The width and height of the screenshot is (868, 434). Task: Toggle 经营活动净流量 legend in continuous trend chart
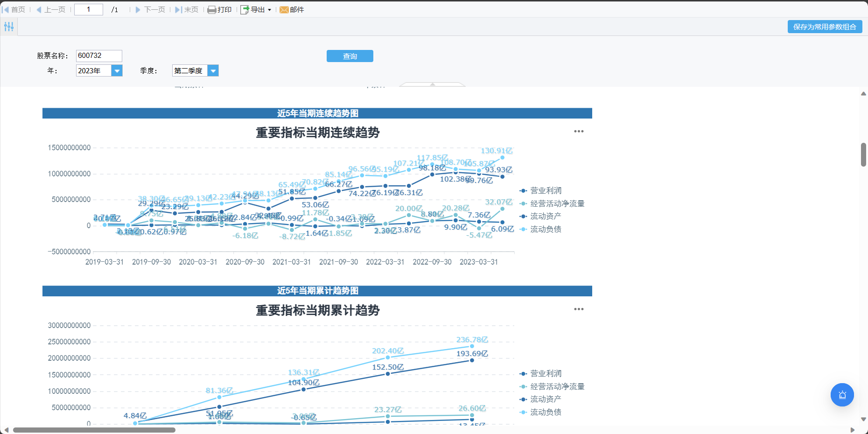pos(552,203)
